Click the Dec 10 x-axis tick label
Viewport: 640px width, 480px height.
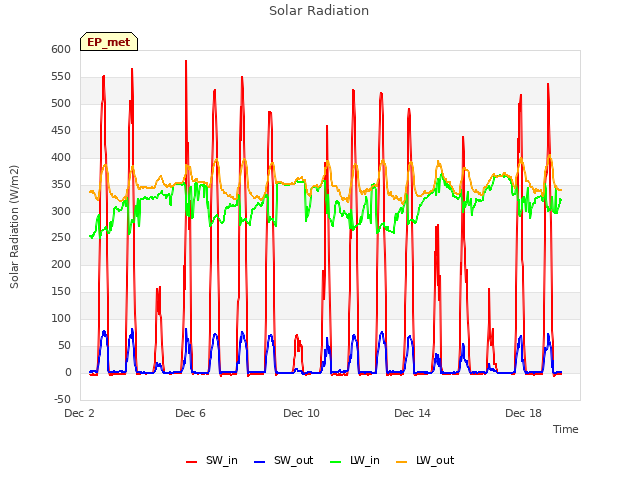301,413
